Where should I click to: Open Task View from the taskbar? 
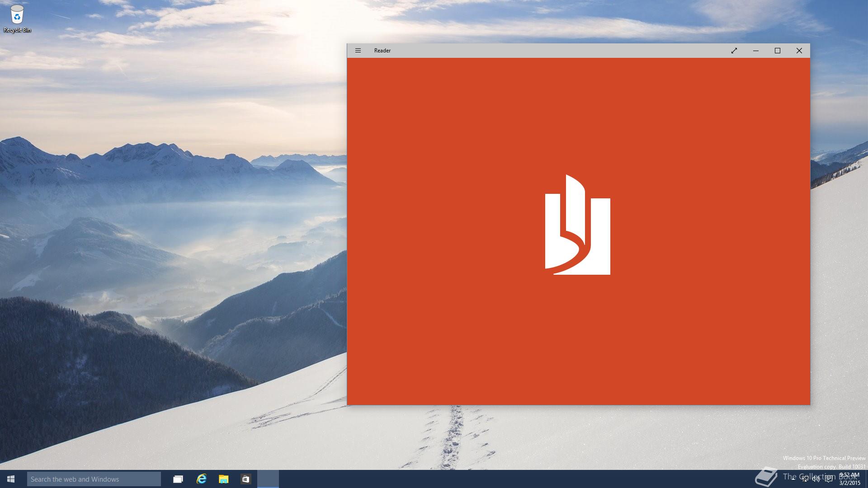[178, 479]
